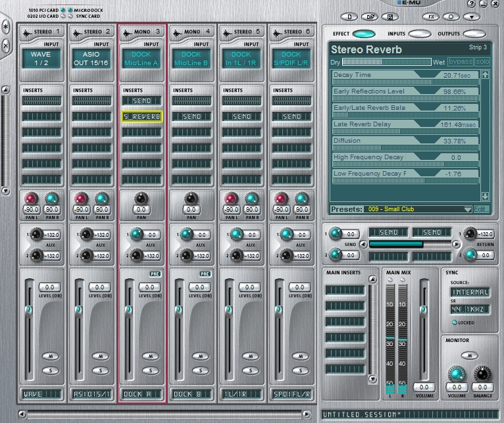Click first SEND slot in aux effects section
Viewport: 504px width, 423px height.
388,232
